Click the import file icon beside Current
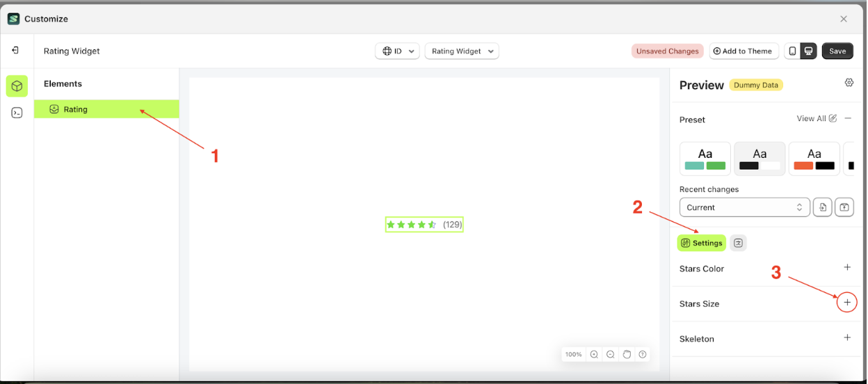This screenshot has width=868, height=384. (823, 207)
